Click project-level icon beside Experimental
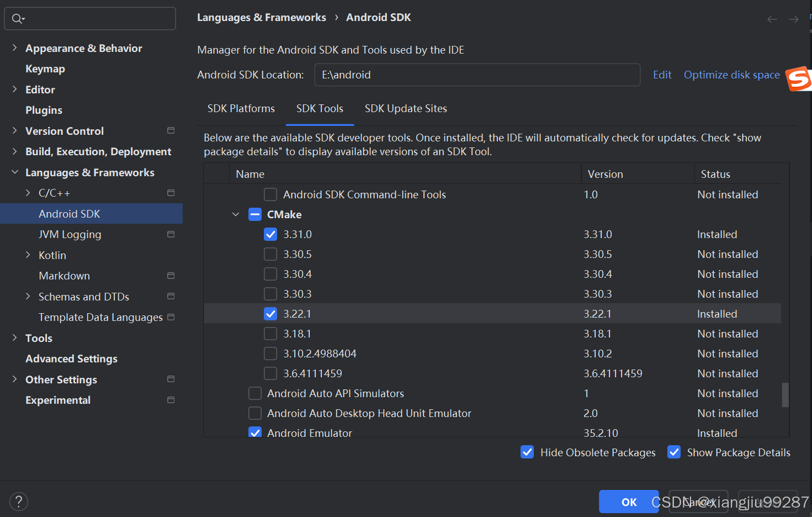Viewport: 812px width, 517px height. (171, 400)
